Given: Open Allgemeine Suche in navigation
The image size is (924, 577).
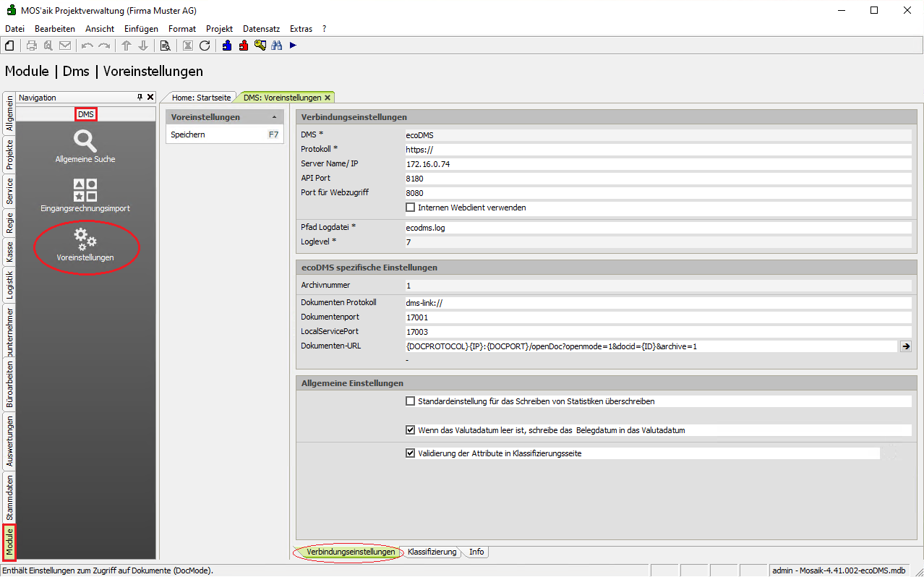Looking at the screenshot, I should click(85, 147).
